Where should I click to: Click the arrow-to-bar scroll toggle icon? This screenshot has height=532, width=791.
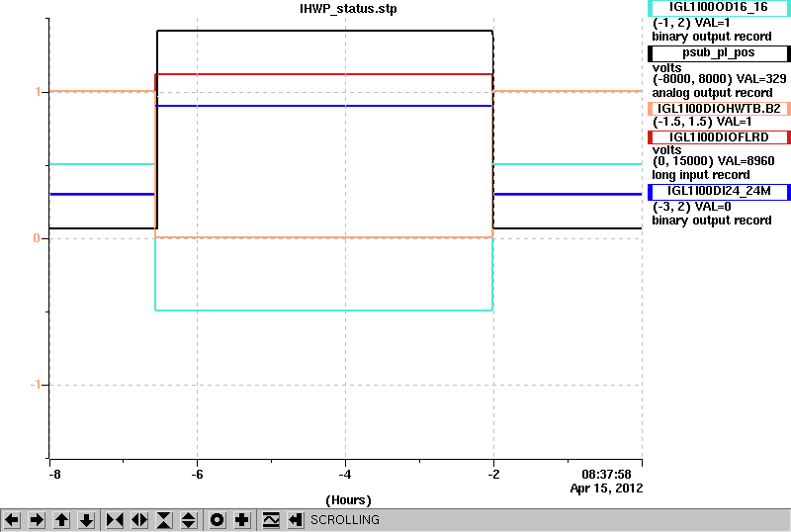point(296,520)
